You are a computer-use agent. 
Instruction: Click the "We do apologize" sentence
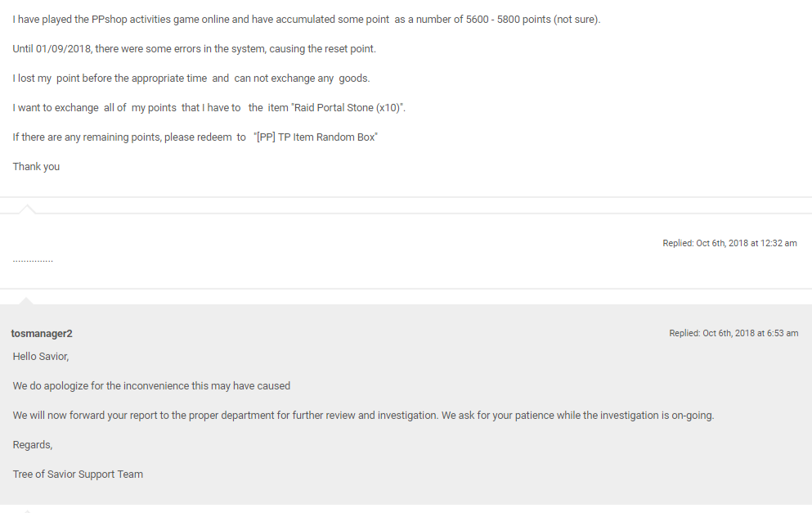pos(151,386)
